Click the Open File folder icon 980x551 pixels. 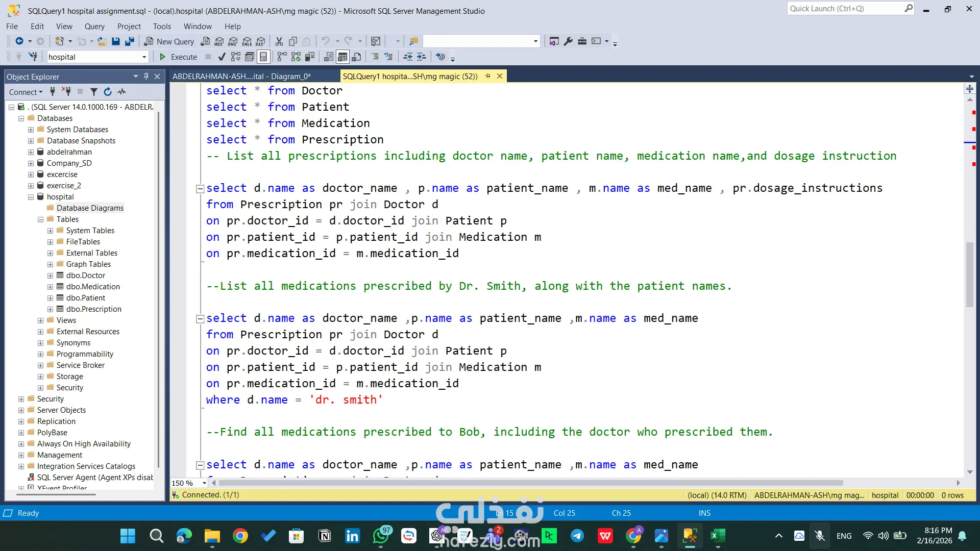tap(102, 41)
